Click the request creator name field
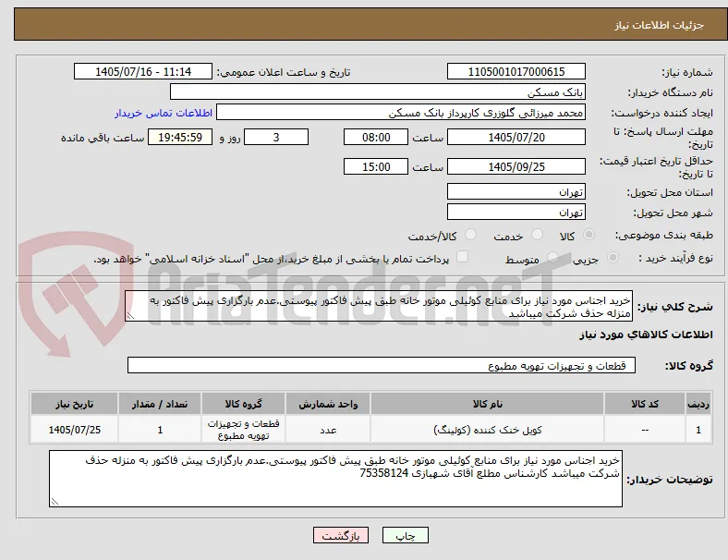 401,113
